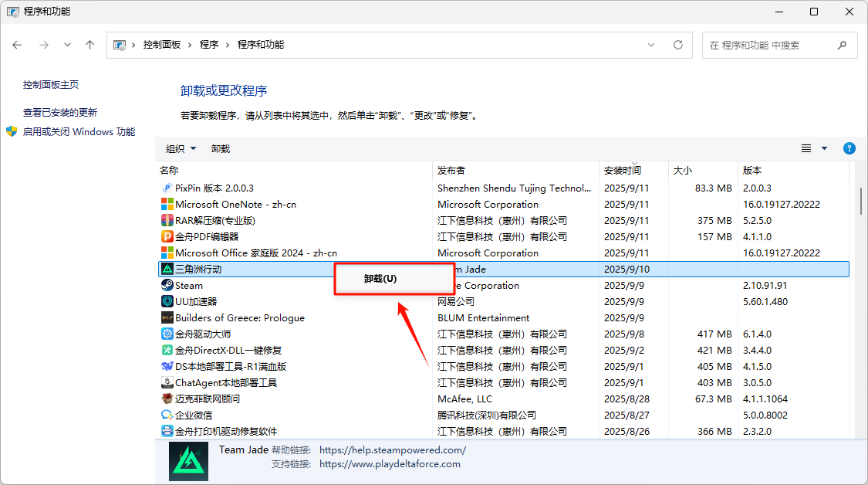The width and height of the screenshot is (868, 485).
Task: Expand chevron after 控制面板 breadcrumb
Action: 189,45
